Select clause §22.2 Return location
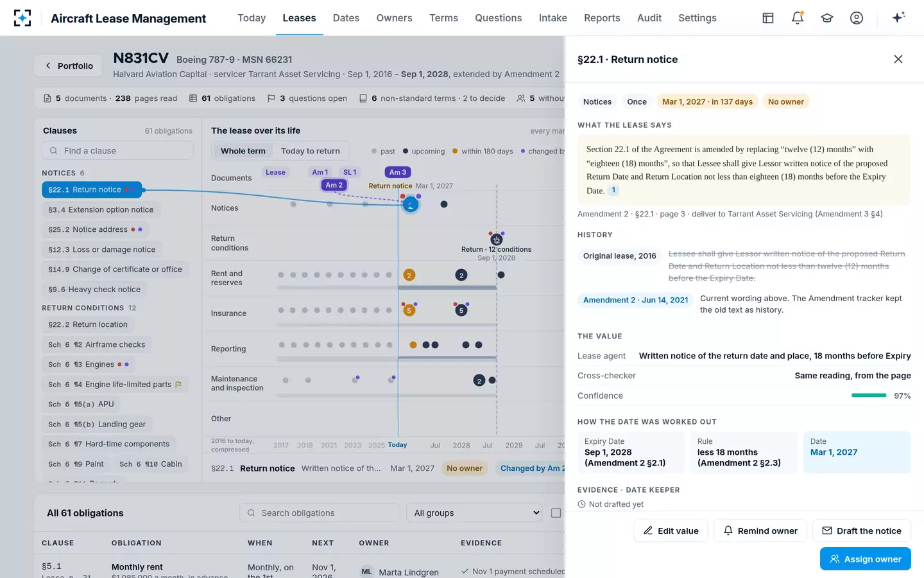 pyautogui.click(x=88, y=324)
